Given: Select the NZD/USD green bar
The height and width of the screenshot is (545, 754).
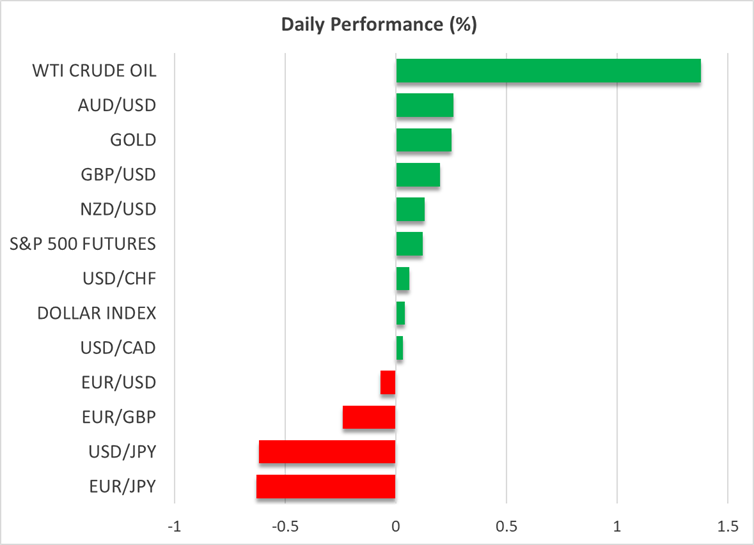Looking at the screenshot, I should pyautogui.click(x=410, y=210).
